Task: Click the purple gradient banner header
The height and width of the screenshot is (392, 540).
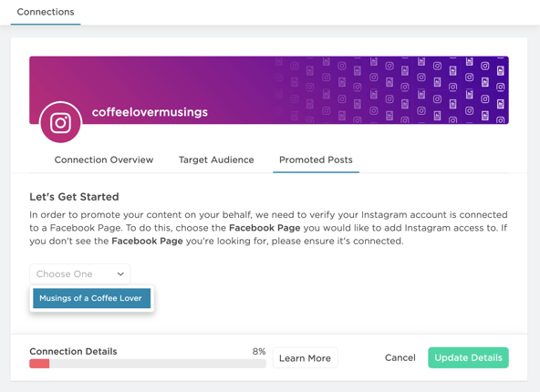Action: click(x=269, y=90)
